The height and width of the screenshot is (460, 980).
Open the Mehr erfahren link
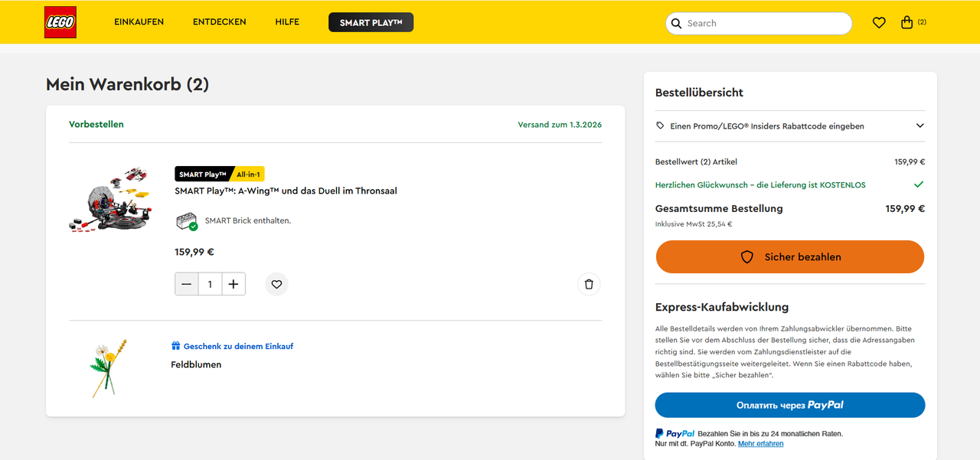[x=760, y=444]
